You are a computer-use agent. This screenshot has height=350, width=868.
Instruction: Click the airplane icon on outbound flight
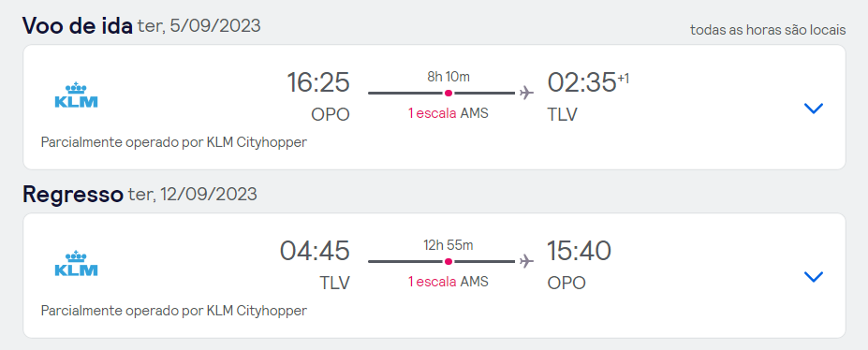tap(526, 93)
